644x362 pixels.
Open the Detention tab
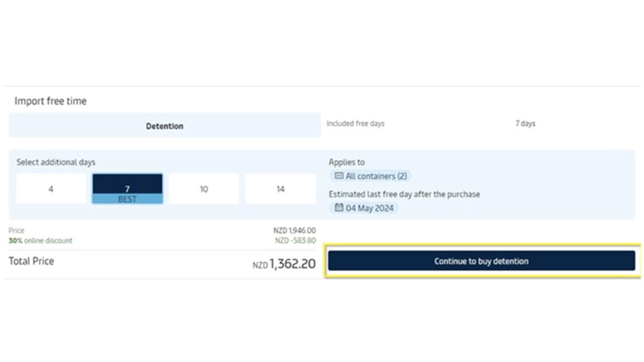pos(165,126)
